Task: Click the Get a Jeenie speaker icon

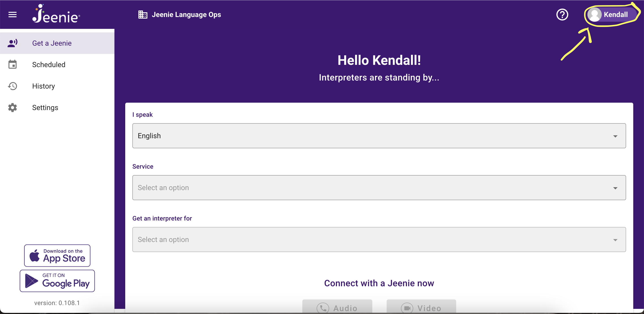Action: tap(13, 43)
